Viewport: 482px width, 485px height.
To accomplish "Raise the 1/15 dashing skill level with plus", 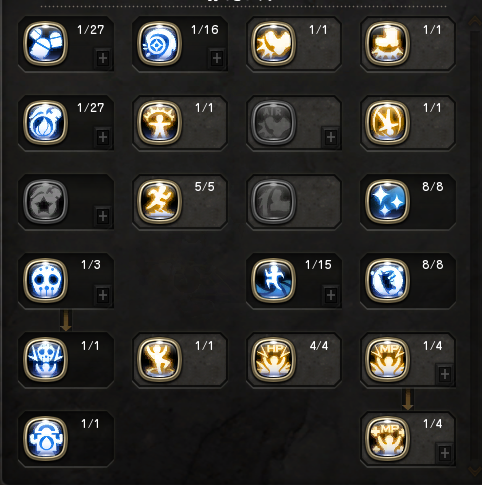I will pos(331,295).
